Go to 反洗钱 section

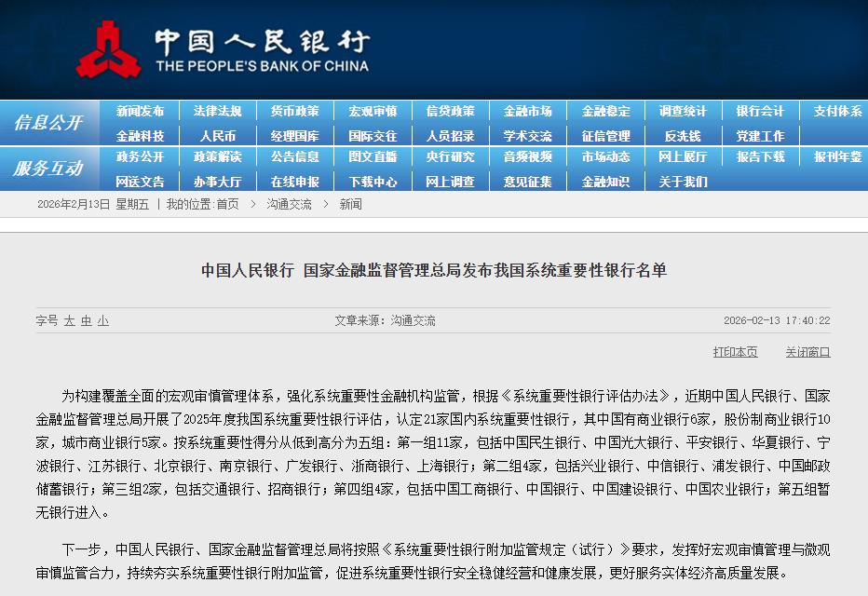coord(683,136)
